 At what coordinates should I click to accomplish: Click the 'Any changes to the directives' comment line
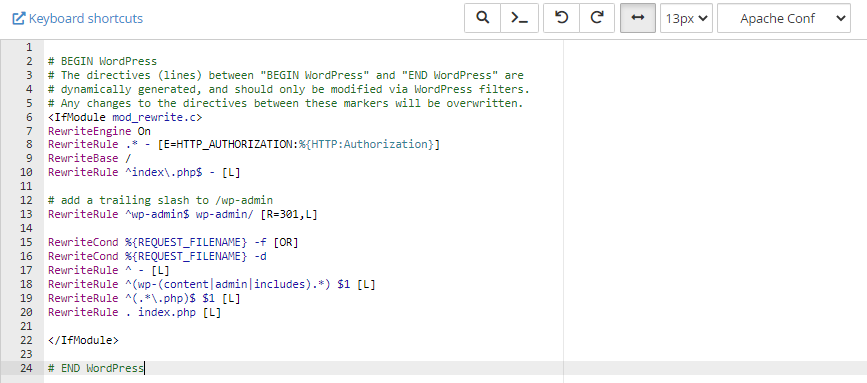coord(285,103)
